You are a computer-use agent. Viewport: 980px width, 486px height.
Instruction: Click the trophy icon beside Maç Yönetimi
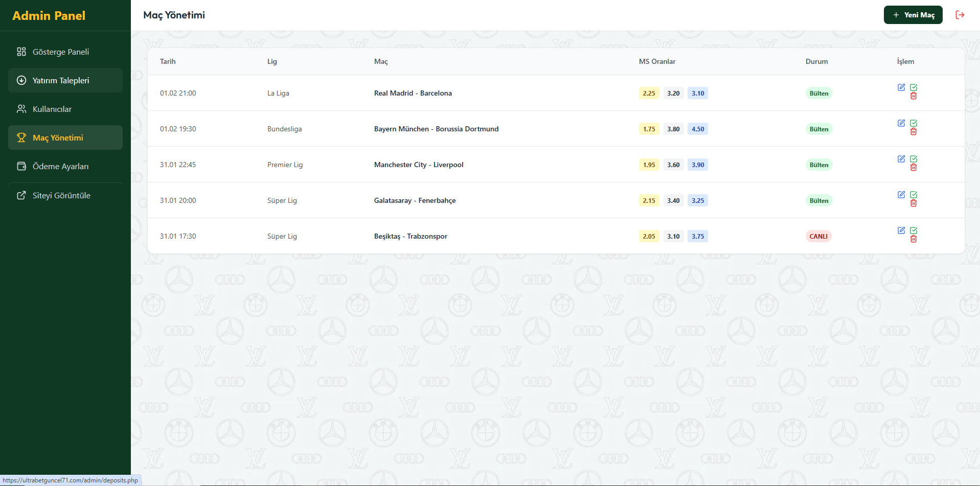(21, 137)
